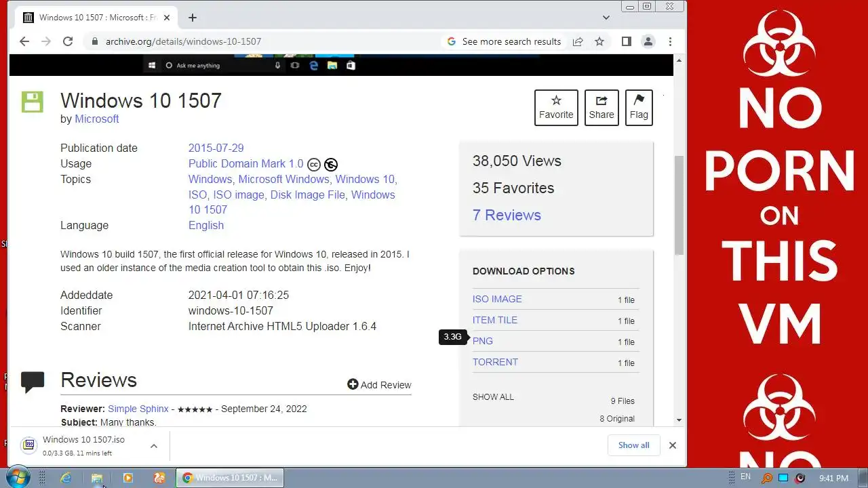Click the EN language indicator
The height and width of the screenshot is (488, 868).
[x=745, y=477]
